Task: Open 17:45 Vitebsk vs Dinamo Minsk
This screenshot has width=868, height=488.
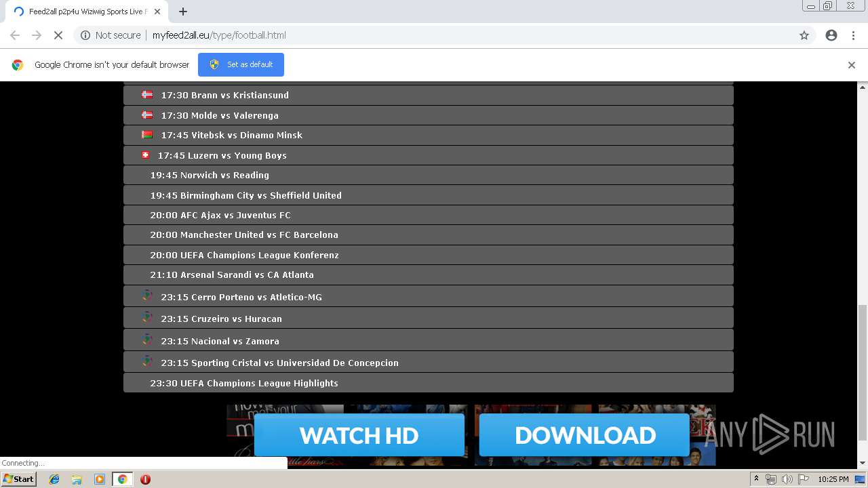Action: click(429, 135)
